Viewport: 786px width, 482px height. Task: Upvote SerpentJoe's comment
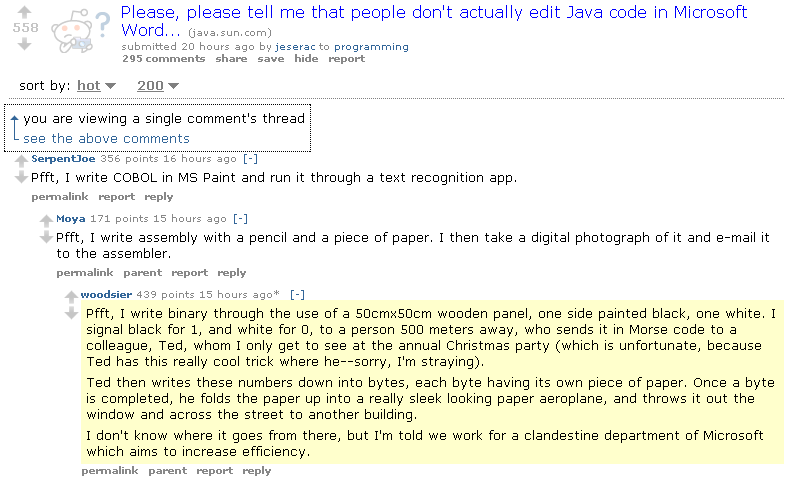(21, 161)
